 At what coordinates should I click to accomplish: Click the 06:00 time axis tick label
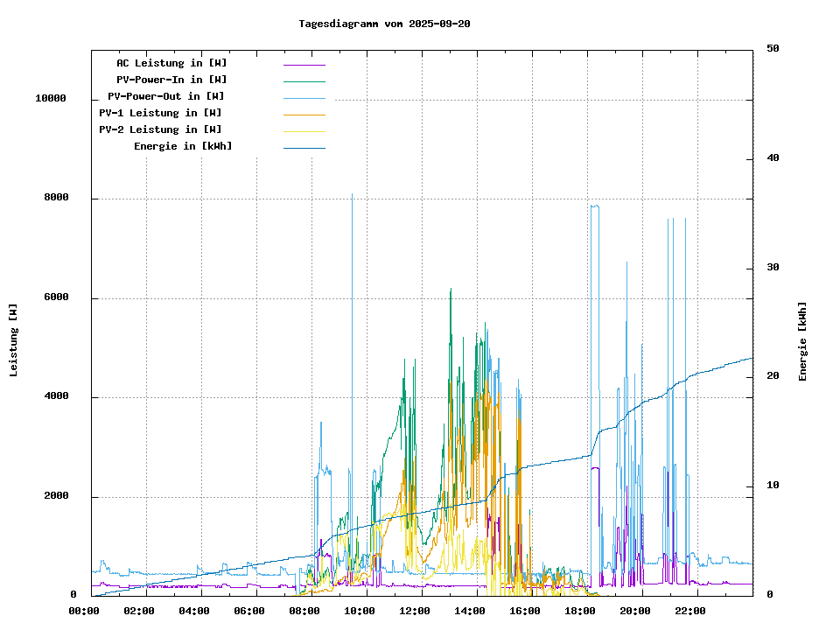(x=249, y=611)
